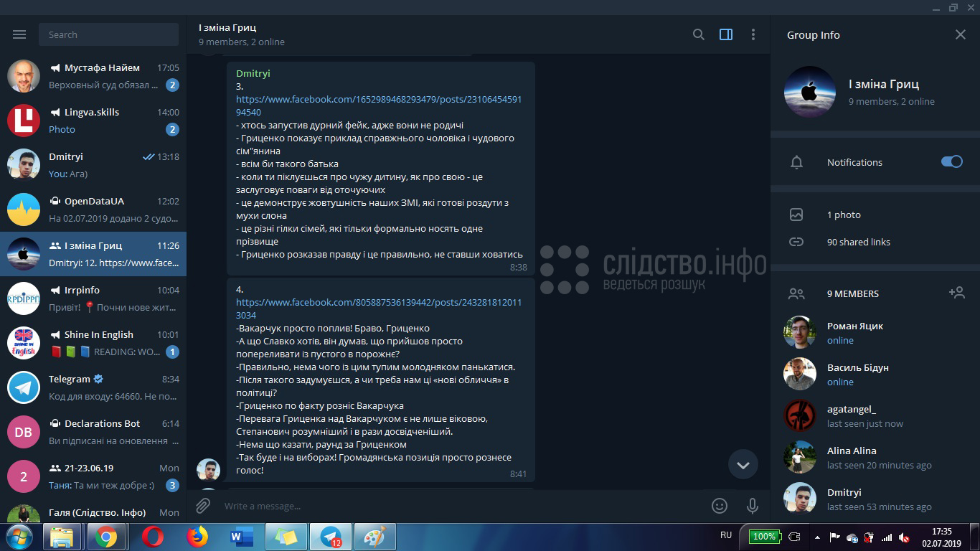980x551 pixels.
Task: Open the hamburger main menu
Action: [x=19, y=34]
